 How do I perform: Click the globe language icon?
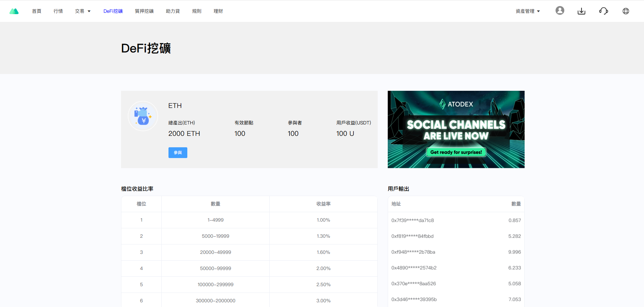tap(626, 11)
